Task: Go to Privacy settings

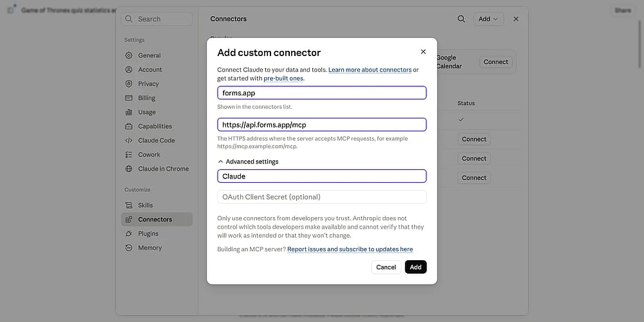Action: point(157,84)
